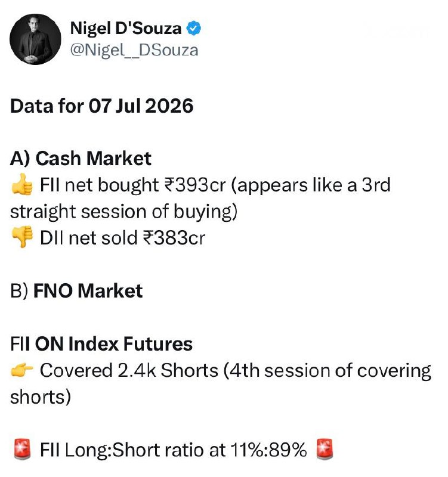Click the @Nigel__DSouza handle
The width and height of the screenshot is (448, 477).
pyautogui.click(x=134, y=50)
